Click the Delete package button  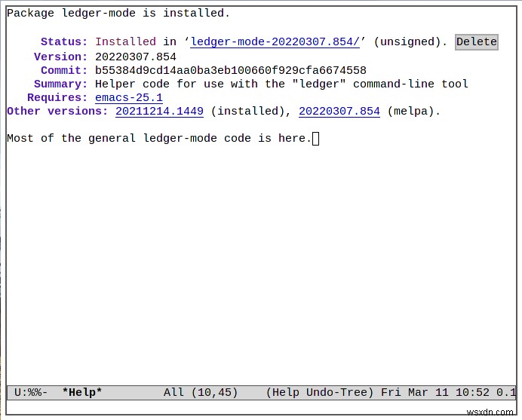tap(477, 42)
